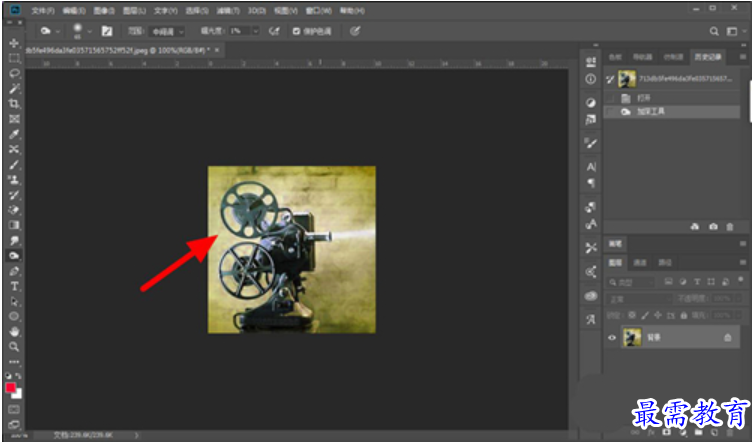Select the Open history state
Image resolution: width=756 pixels, height=445 pixels.
[x=672, y=98]
